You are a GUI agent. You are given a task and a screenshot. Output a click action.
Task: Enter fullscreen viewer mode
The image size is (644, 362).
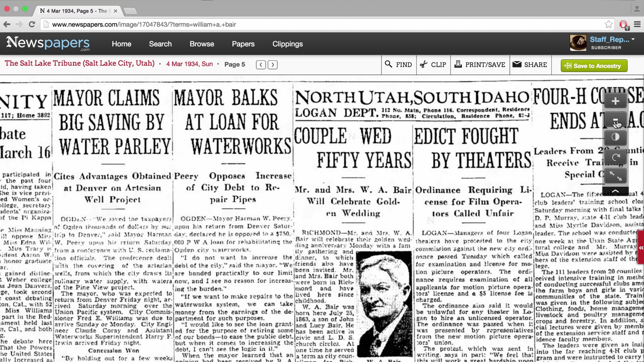615,175
